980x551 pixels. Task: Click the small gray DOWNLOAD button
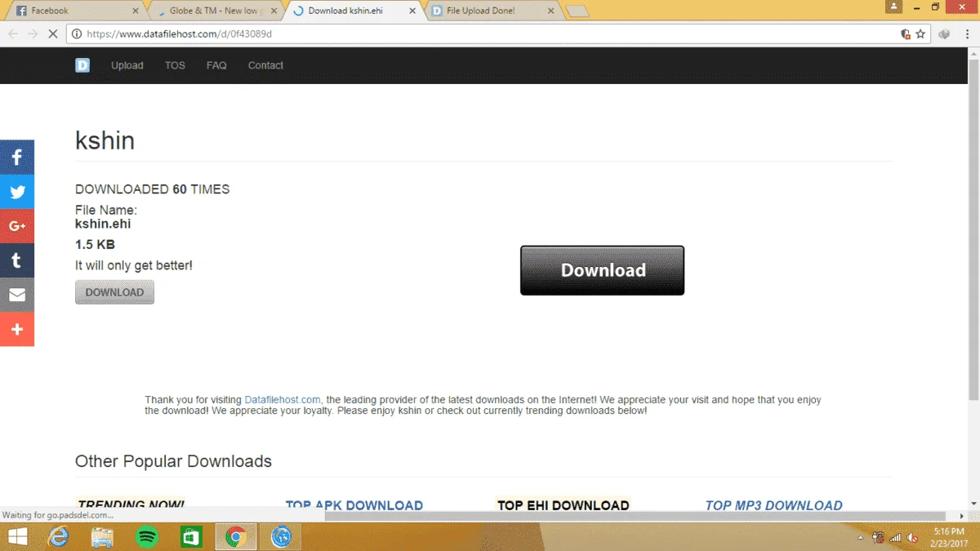[x=114, y=292]
